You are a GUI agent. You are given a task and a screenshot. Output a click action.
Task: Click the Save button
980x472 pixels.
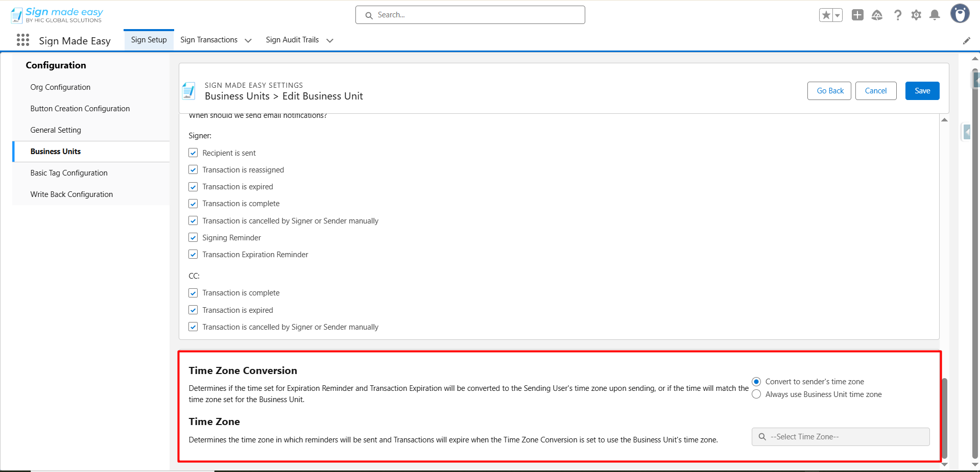pyautogui.click(x=922, y=91)
